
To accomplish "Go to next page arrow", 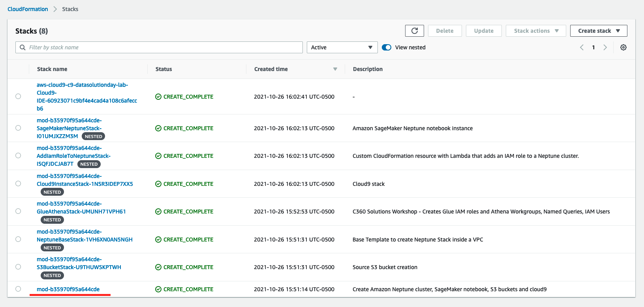I will 605,47.
